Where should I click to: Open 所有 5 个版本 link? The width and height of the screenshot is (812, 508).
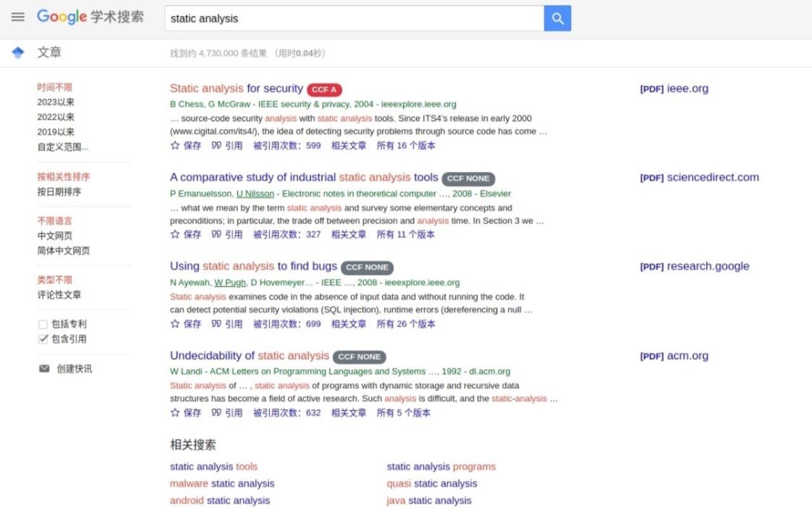click(403, 413)
